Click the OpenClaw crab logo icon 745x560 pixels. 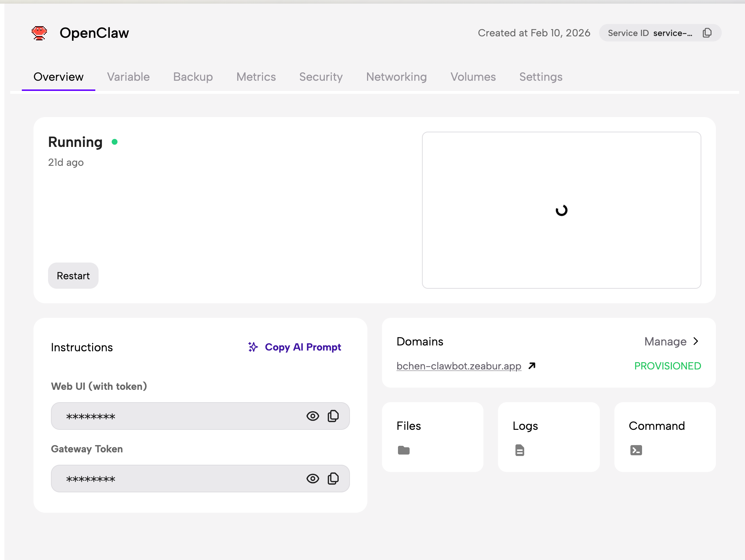[x=39, y=33]
